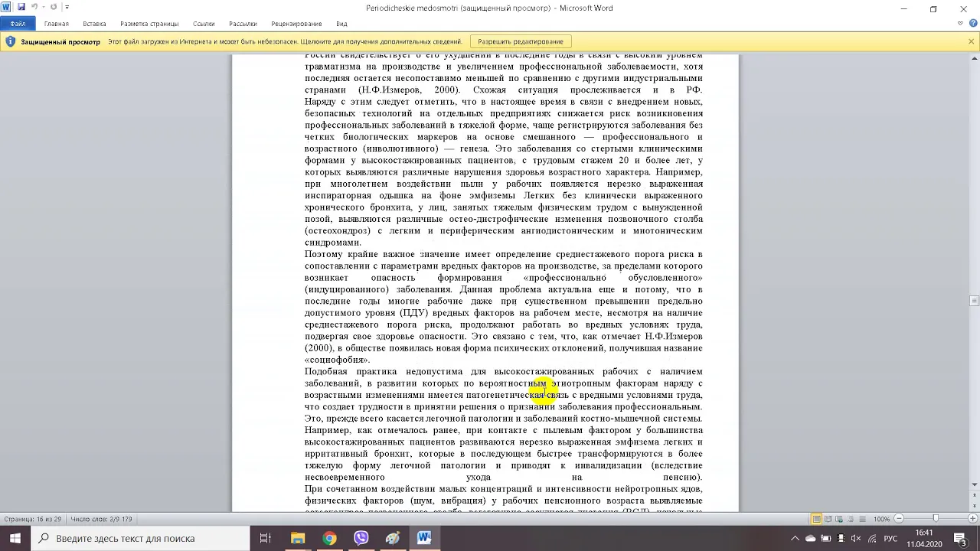980x551 pixels.
Task: Click the page number indicator Страница 16 из 29
Action: [x=32, y=519]
